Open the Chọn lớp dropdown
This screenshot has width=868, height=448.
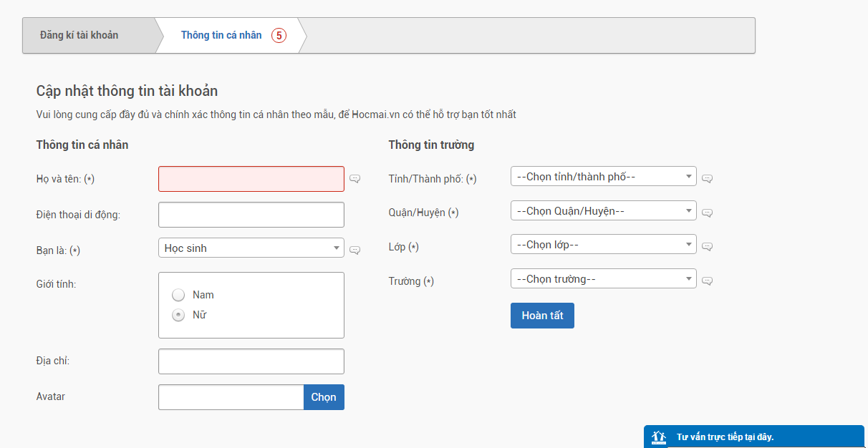point(604,244)
